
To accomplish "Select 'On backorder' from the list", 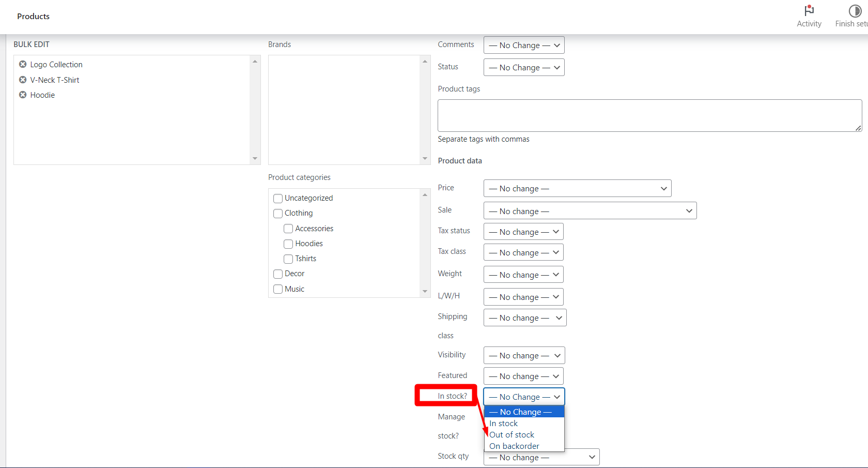I will coord(514,446).
